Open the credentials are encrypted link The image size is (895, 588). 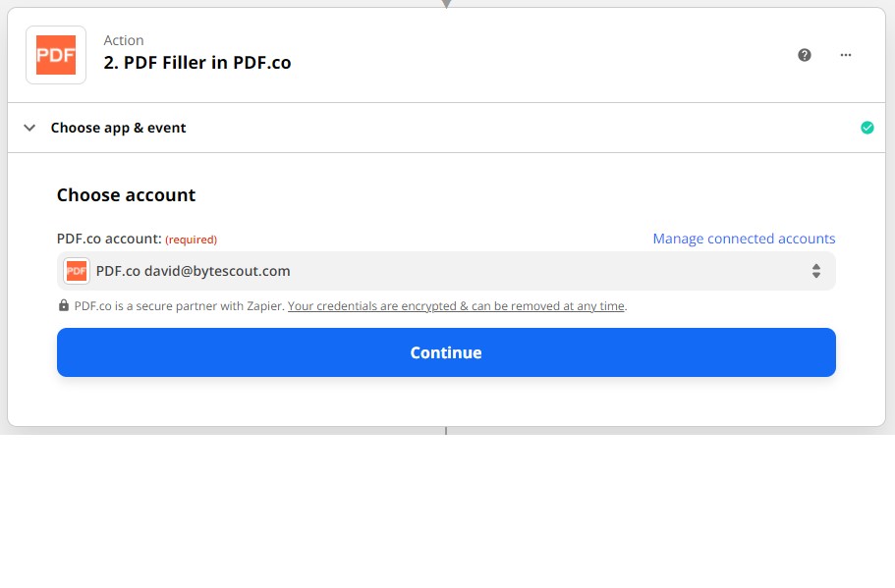(456, 305)
